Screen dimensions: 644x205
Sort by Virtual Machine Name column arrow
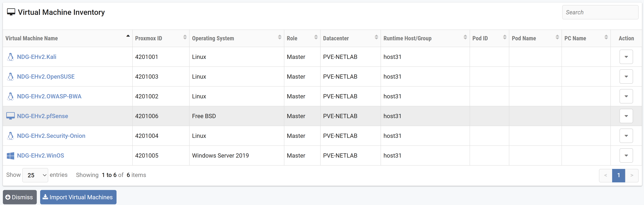click(x=128, y=36)
